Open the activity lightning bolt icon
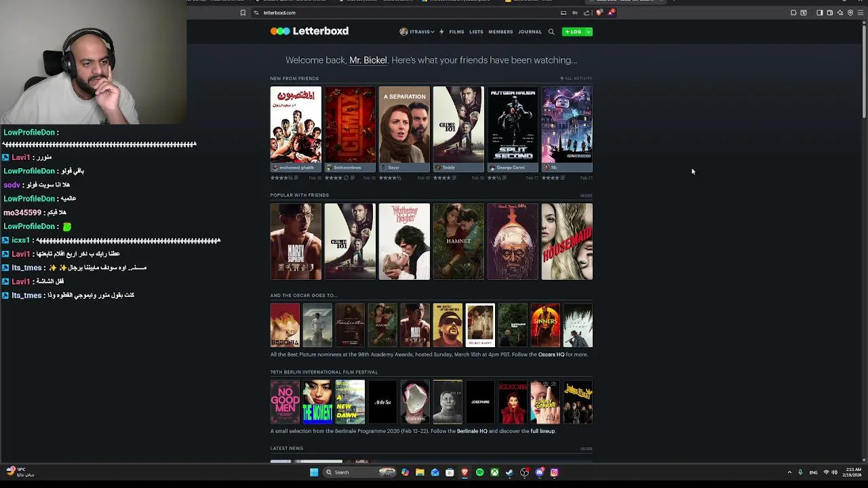The height and width of the screenshot is (488, 868). click(441, 32)
